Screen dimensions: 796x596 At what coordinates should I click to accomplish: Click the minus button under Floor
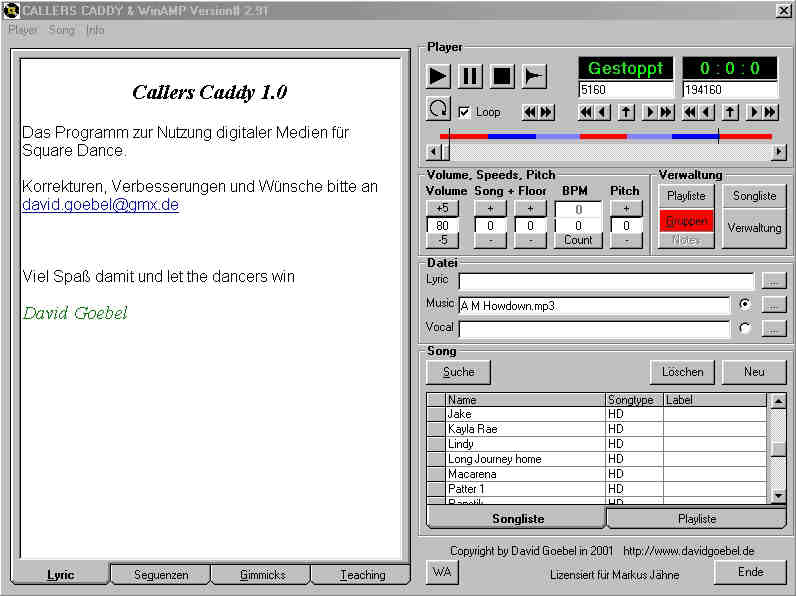(530, 240)
